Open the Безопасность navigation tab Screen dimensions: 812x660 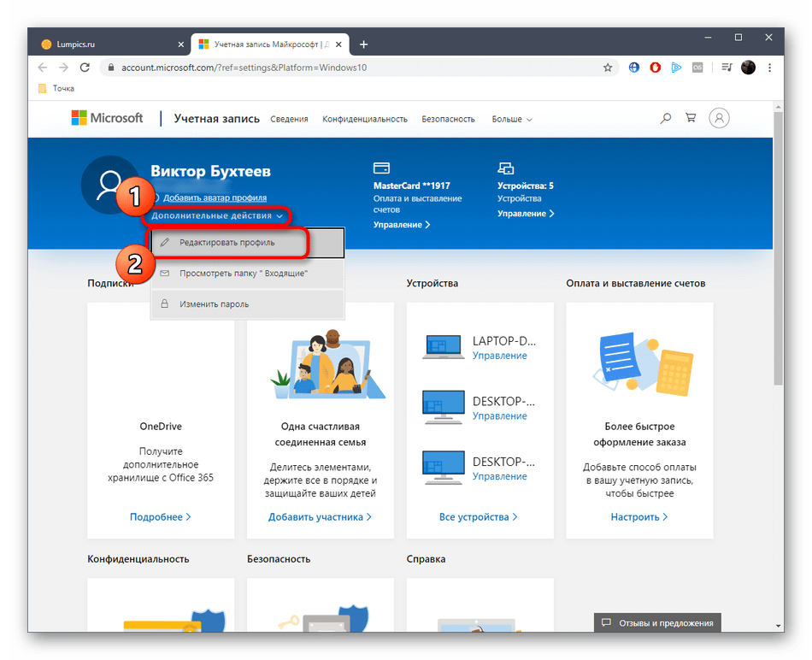(x=448, y=119)
